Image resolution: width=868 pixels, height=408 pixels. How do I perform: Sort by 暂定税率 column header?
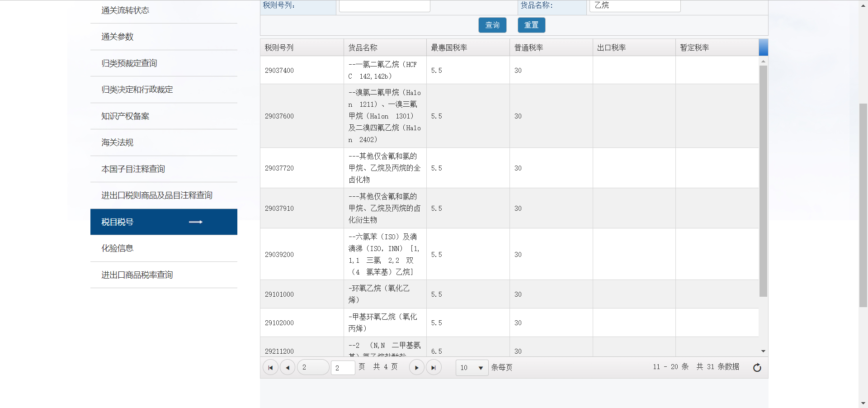(x=717, y=47)
